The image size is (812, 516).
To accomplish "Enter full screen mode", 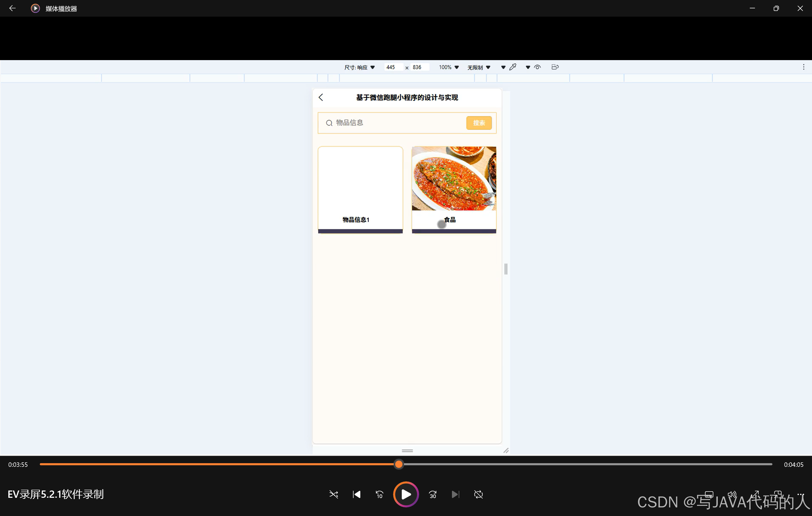I will point(755,494).
